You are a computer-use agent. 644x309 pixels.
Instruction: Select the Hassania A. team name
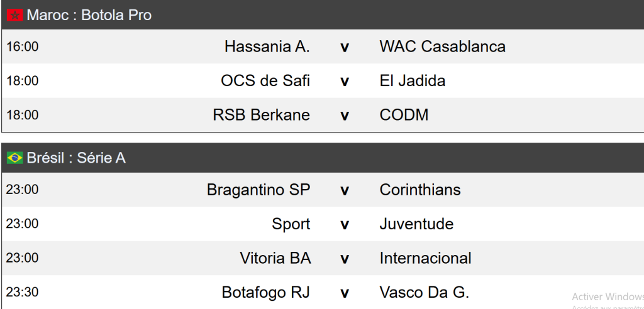(x=267, y=46)
